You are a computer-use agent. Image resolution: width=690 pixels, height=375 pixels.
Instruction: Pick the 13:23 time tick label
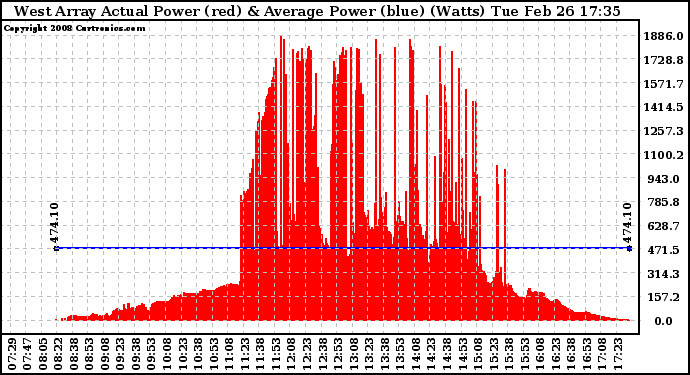coord(369,354)
